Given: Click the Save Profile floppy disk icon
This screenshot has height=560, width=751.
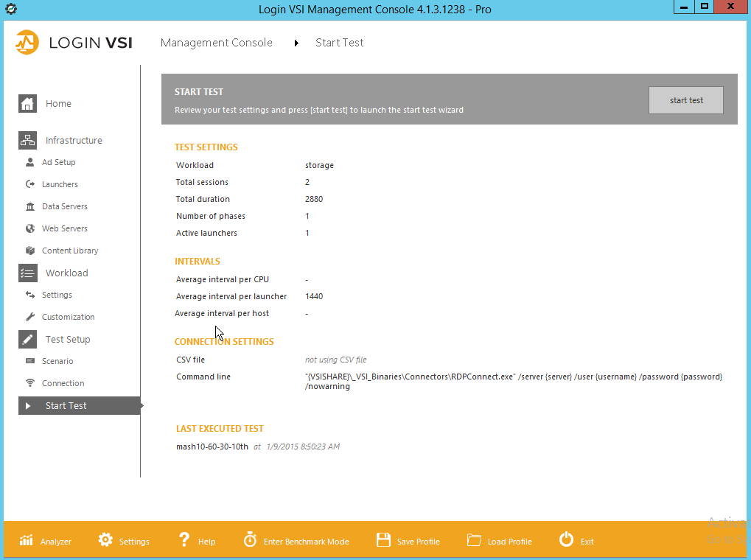Looking at the screenshot, I should click(x=383, y=540).
